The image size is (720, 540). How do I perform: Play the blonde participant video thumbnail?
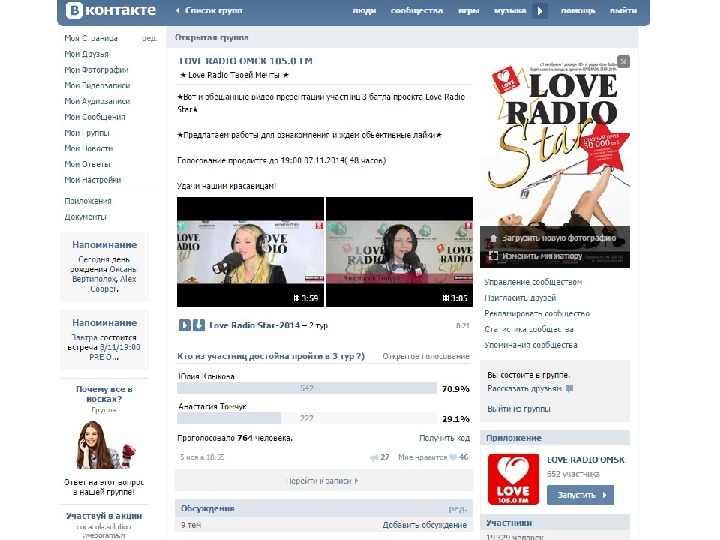[x=250, y=252]
